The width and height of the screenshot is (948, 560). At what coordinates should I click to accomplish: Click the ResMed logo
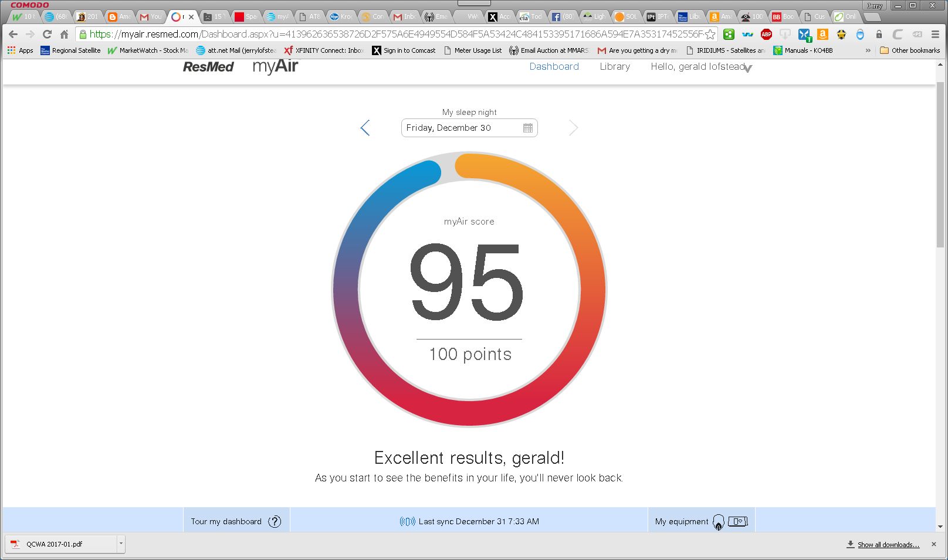tap(208, 67)
